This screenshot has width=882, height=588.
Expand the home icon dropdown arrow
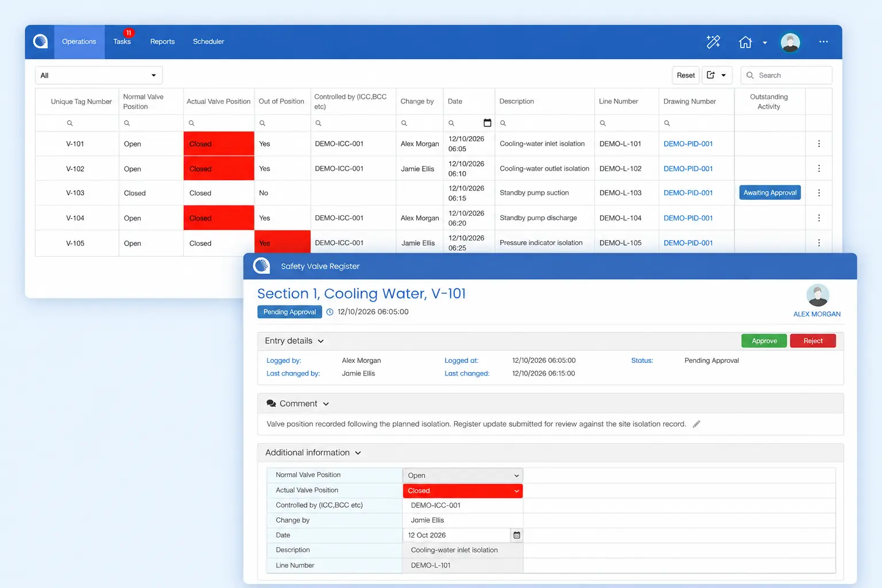point(765,42)
